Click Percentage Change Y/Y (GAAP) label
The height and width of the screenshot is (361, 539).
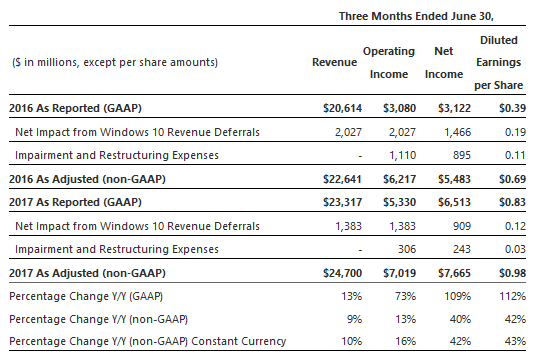pos(86,296)
